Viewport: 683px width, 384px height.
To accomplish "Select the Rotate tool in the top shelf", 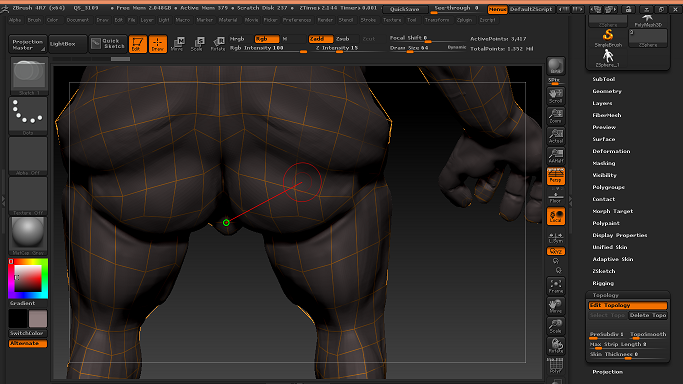I will [217, 44].
